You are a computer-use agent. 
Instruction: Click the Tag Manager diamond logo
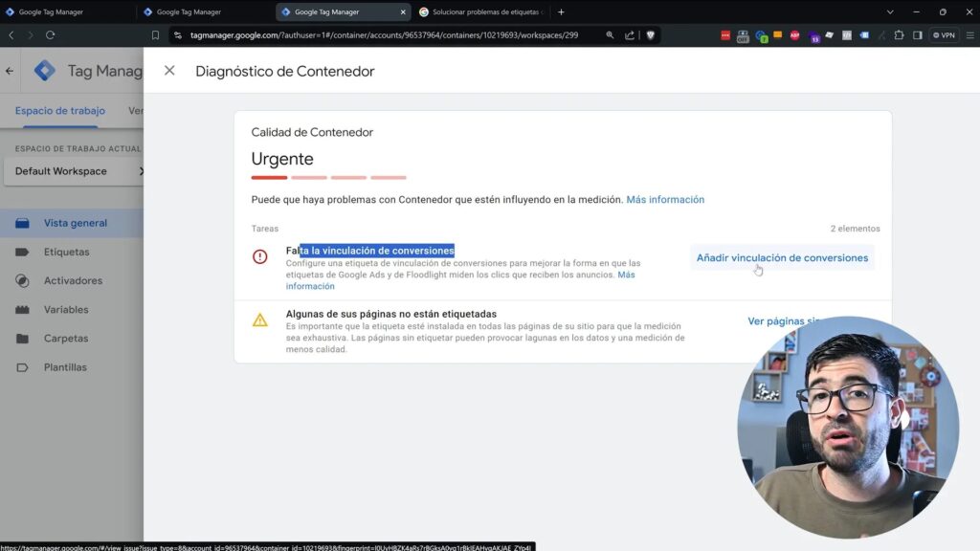(44, 71)
